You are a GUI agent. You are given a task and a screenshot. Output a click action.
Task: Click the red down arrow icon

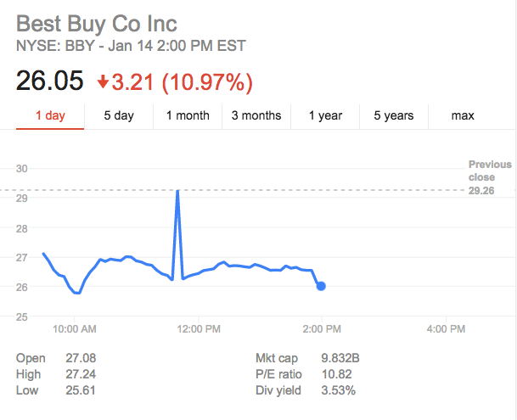103,81
